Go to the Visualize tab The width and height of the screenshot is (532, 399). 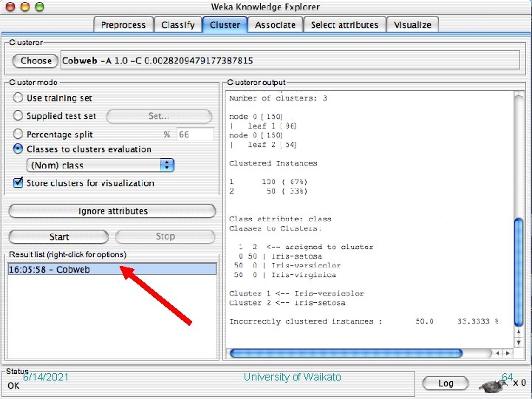[x=412, y=25]
